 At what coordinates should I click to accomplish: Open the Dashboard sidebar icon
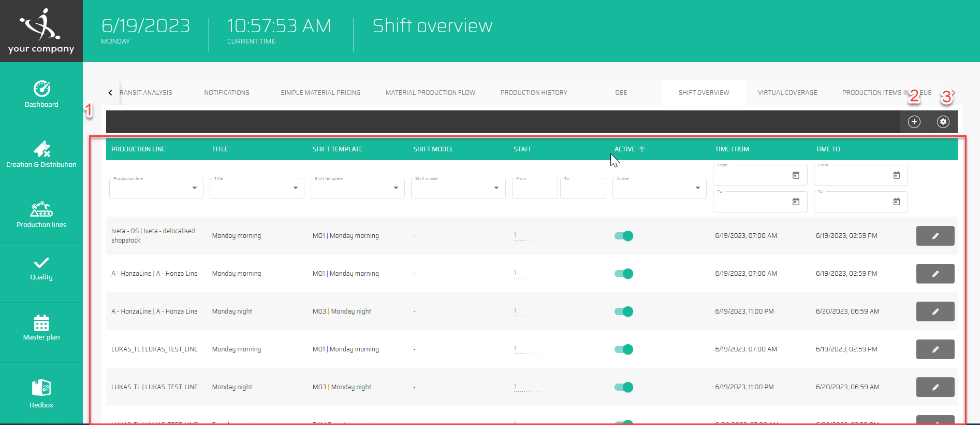tap(41, 94)
